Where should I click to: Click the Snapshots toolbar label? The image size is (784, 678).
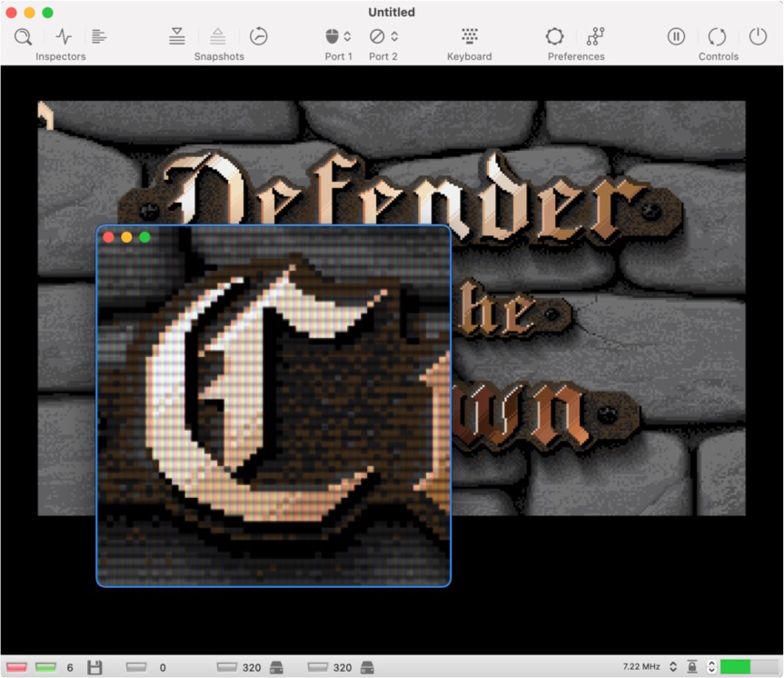[x=219, y=56]
